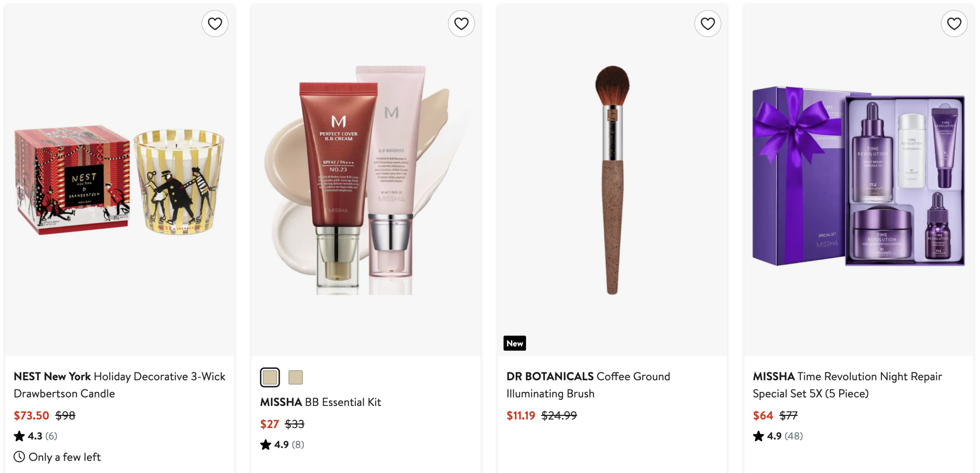The width and height of the screenshot is (980, 473).
Task: Click the New badge on brush card
Action: (x=514, y=344)
